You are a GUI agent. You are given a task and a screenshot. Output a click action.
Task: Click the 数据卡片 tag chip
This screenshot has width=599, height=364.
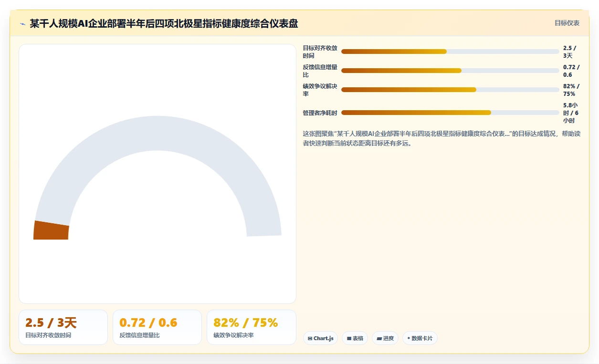[420, 338]
